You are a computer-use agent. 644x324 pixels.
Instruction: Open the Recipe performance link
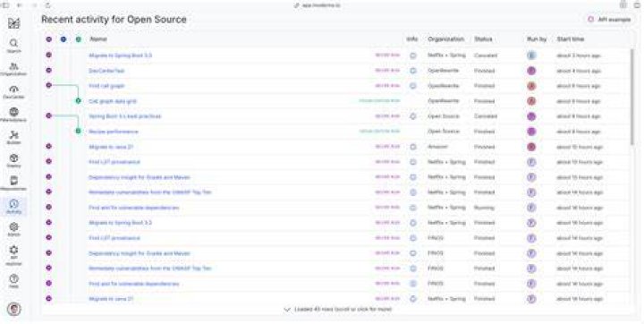[114, 132]
